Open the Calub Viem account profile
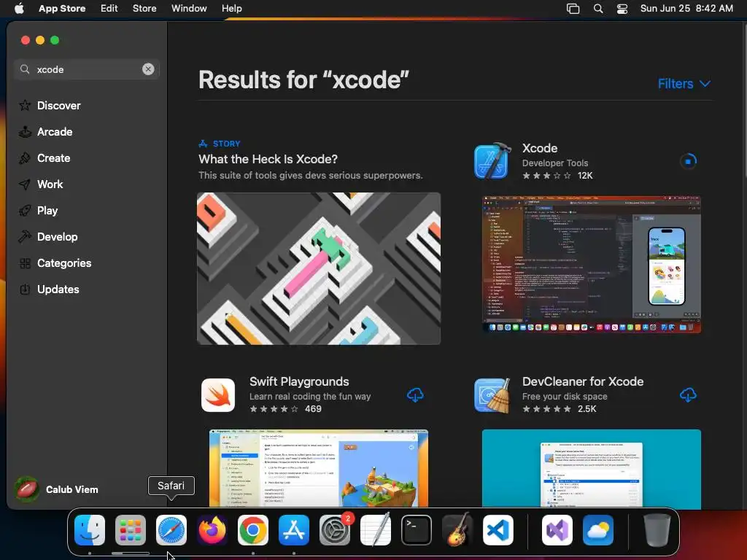Screen dimensions: 747x560 pyautogui.click(x=57, y=489)
